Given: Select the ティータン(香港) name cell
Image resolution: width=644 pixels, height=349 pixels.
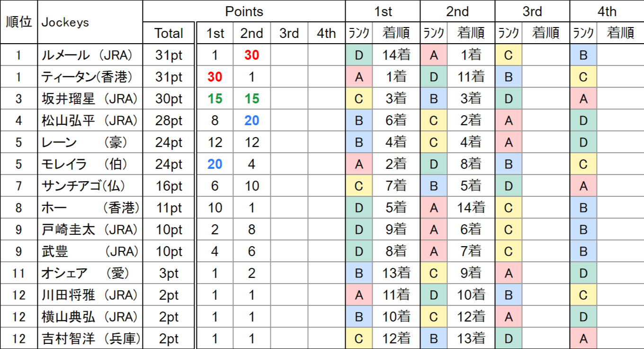Looking at the screenshot, I should pyautogui.click(x=89, y=77).
